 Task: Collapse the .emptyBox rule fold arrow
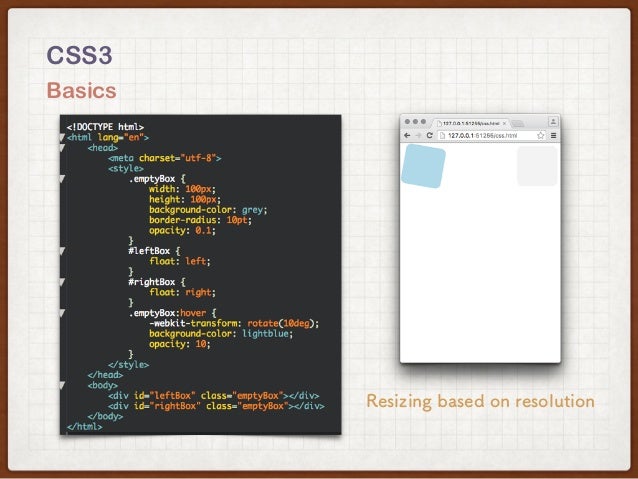pos(62,179)
